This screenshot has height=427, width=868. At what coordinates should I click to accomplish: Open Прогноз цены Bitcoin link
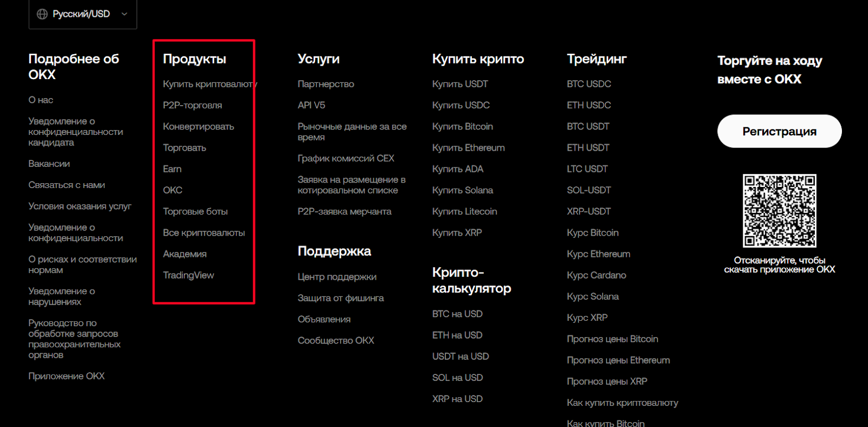pos(612,339)
